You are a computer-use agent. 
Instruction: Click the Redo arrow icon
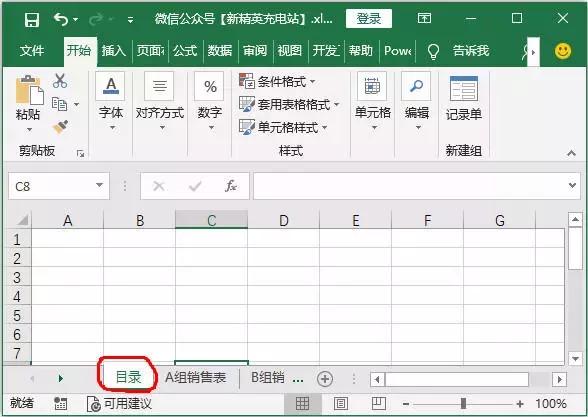[96, 19]
